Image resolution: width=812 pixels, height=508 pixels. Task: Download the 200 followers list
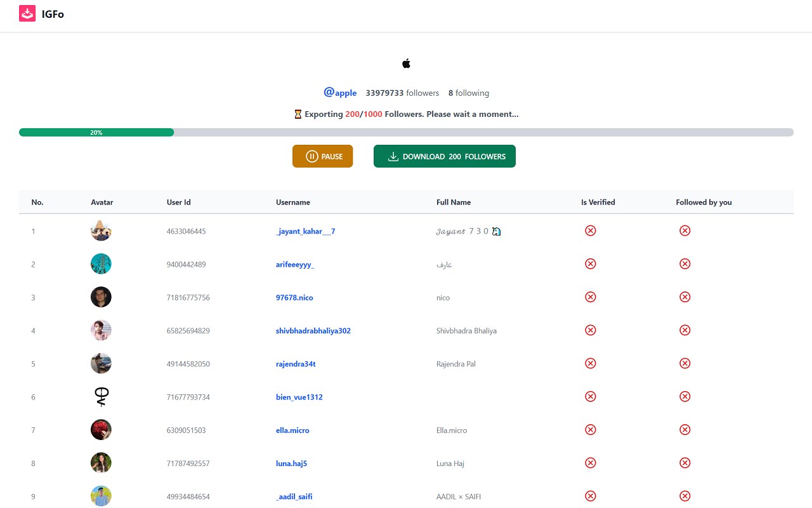(x=445, y=156)
